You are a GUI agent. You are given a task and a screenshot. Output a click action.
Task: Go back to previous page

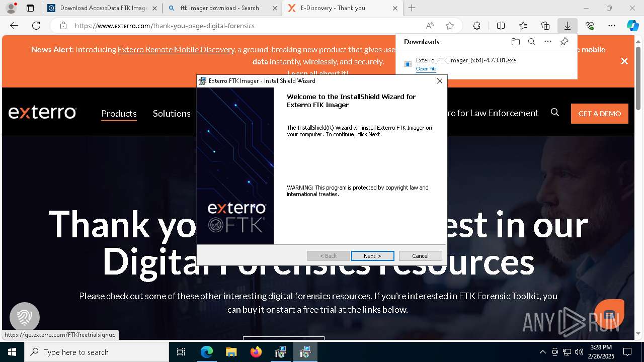point(14,26)
